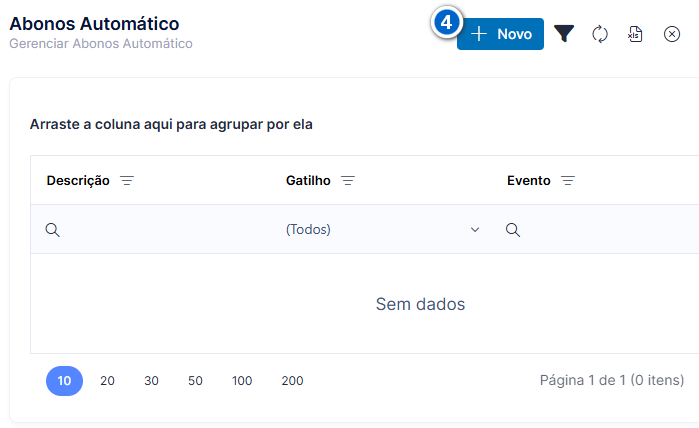Click the Gatilho dropdown chevron arrow

point(475,230)
